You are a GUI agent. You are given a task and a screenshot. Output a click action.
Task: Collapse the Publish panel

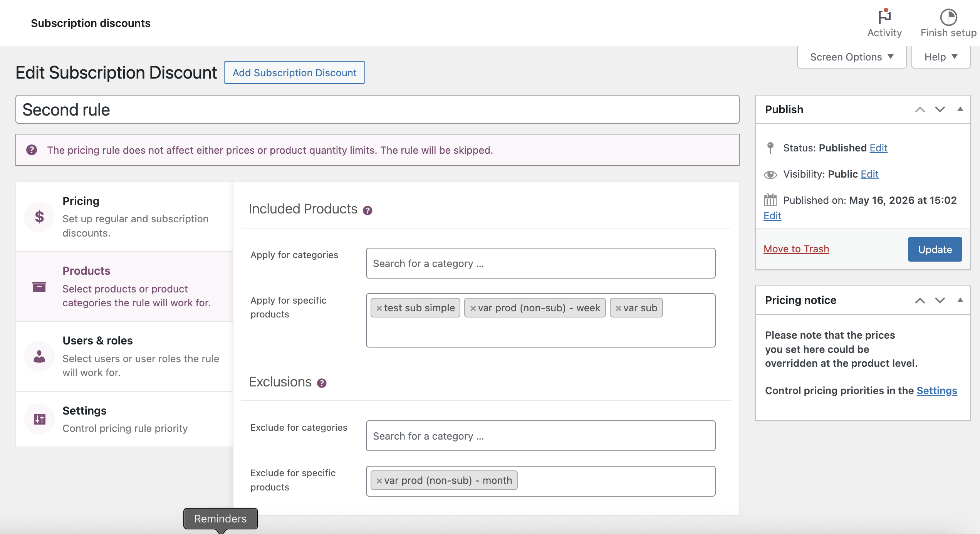[960, 109]
